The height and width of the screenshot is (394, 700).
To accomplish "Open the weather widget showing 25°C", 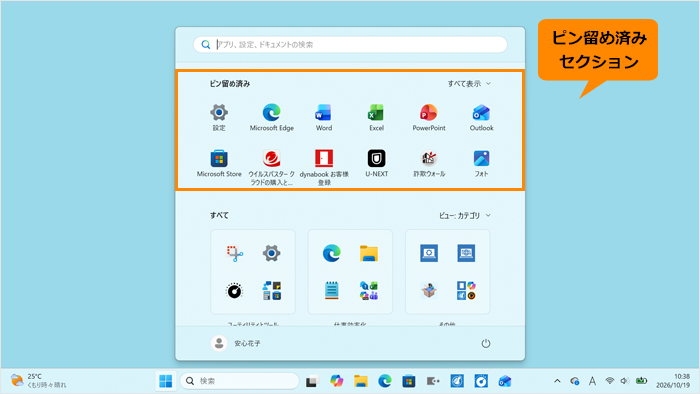I will pyautogui.click(x=39, y=381).
